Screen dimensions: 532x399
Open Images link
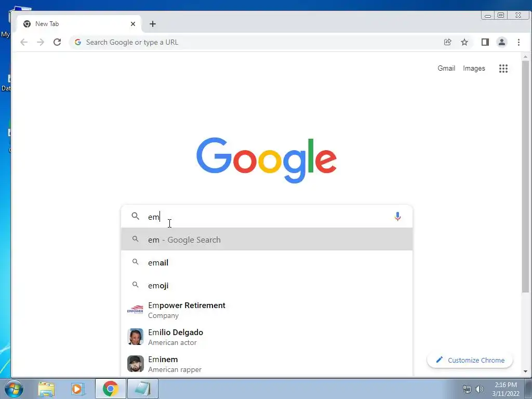click(474, 68)
